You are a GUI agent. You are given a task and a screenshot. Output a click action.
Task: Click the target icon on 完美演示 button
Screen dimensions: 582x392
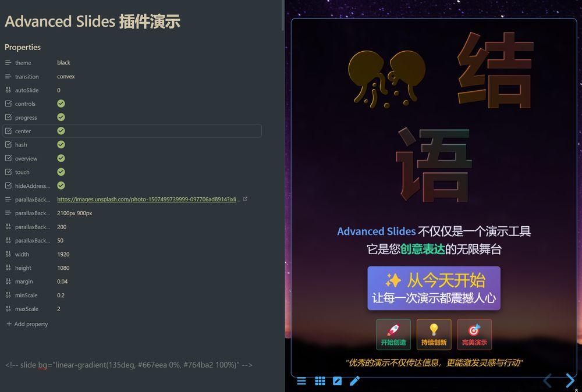(474, 327)
